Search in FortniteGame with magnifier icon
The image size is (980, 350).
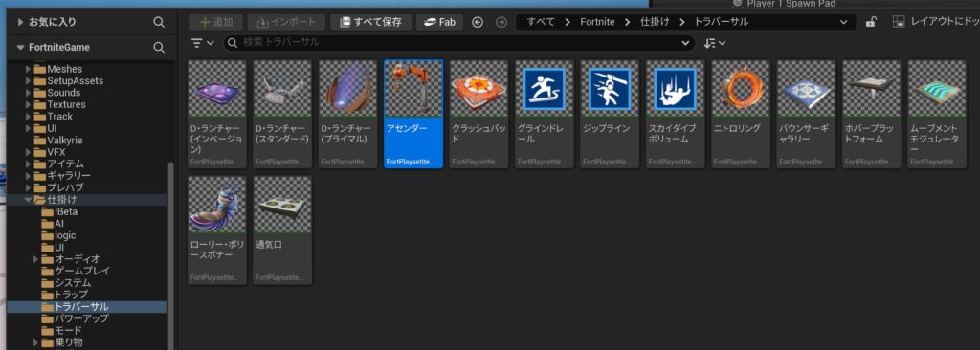[159, 48]
